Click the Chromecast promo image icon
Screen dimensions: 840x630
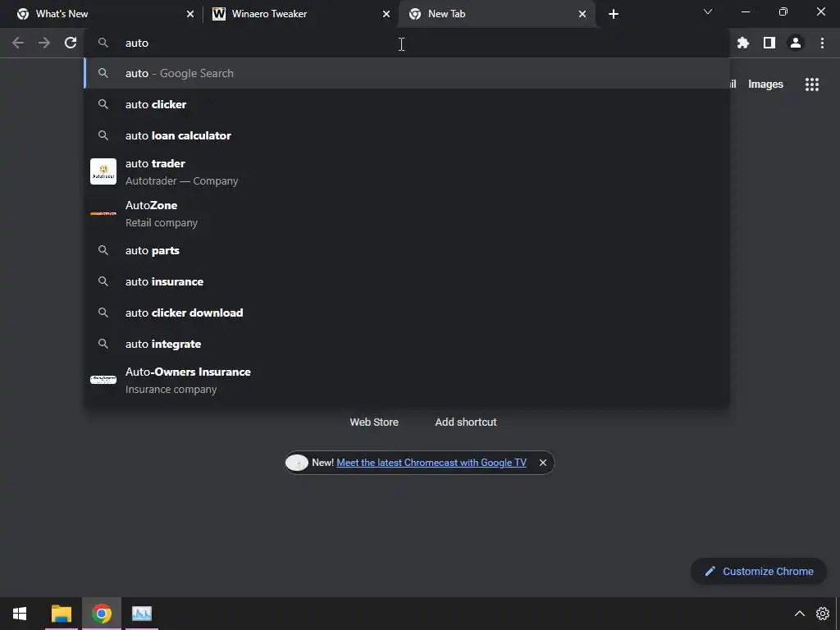pyautogui.click(x=297, y=463)
